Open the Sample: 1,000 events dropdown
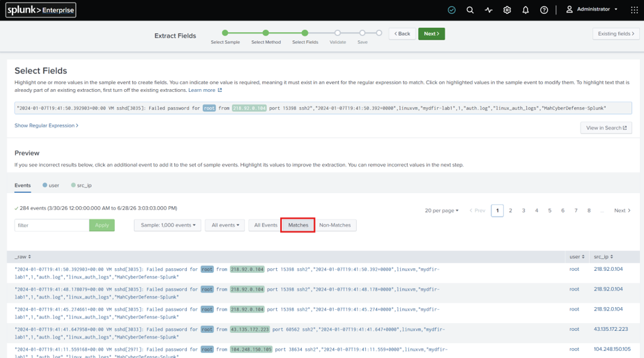 pos(168,225)
